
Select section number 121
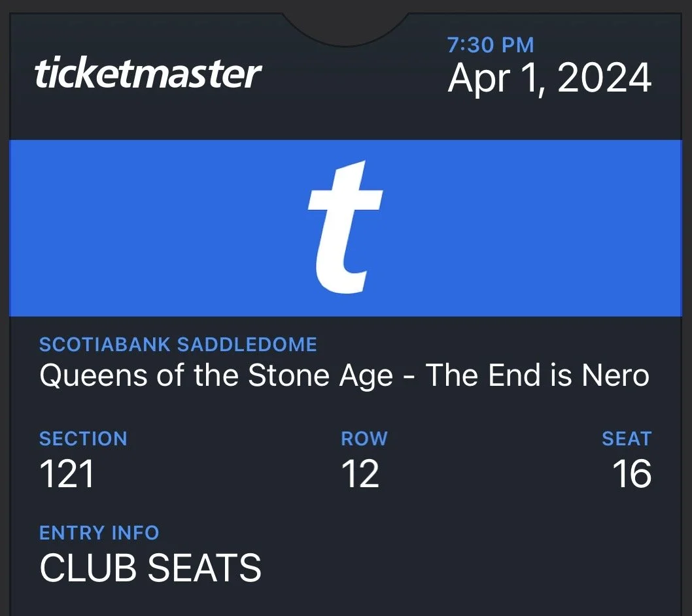point(67,474)
